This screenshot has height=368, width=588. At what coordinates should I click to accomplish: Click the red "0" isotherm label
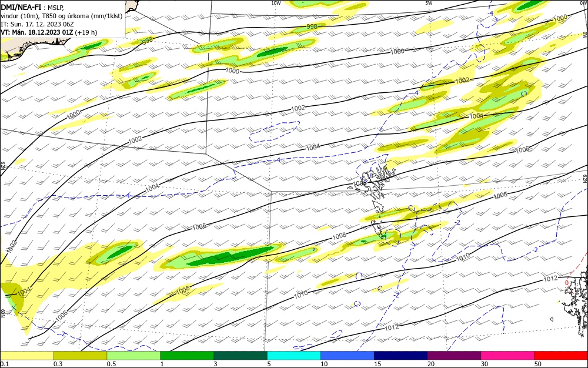click(567, 283)
